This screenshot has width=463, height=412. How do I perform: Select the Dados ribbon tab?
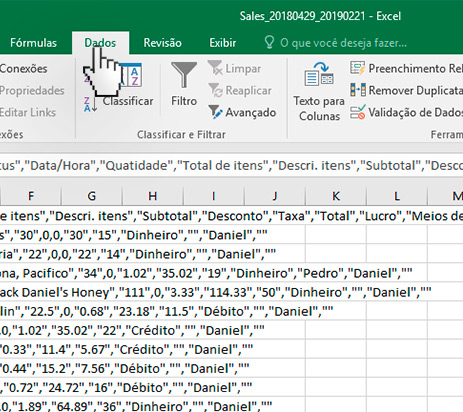(100, 43)
